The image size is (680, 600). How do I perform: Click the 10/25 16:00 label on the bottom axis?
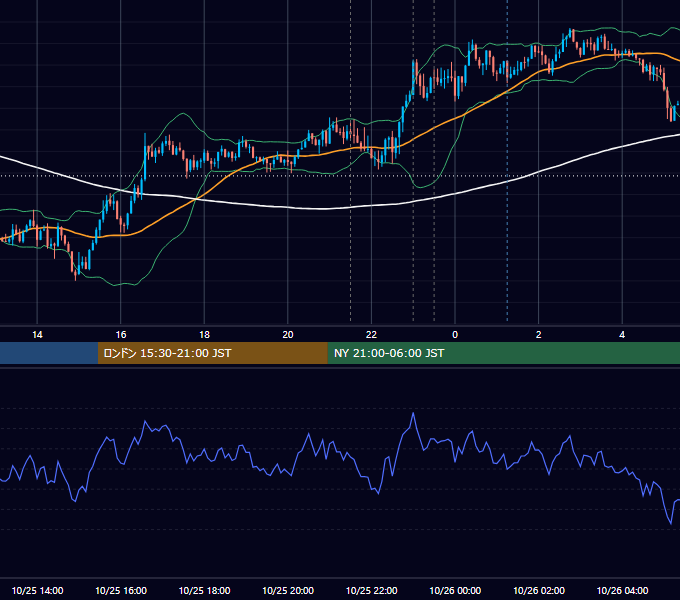(x=121, y=590)
